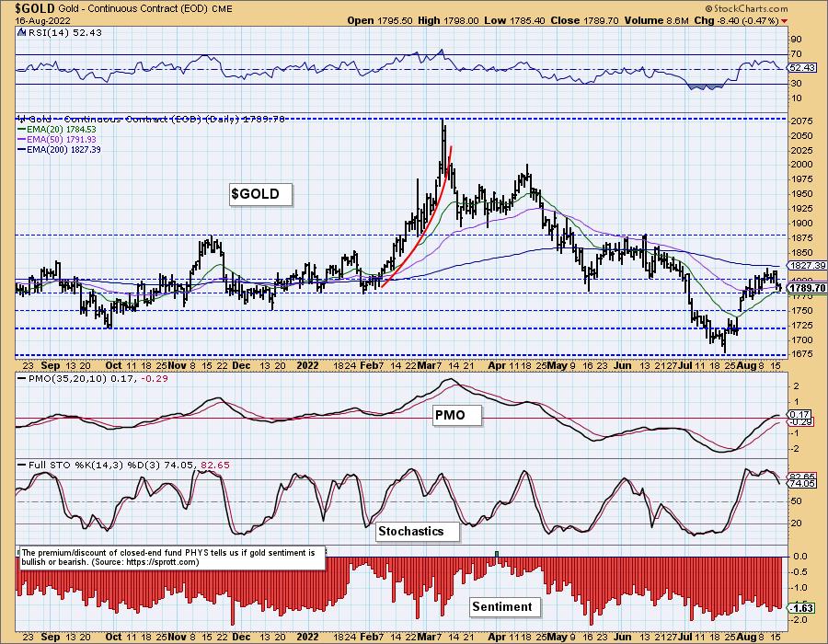
Task: Click the $GOLD annotation box on chart
Action: 260,194
